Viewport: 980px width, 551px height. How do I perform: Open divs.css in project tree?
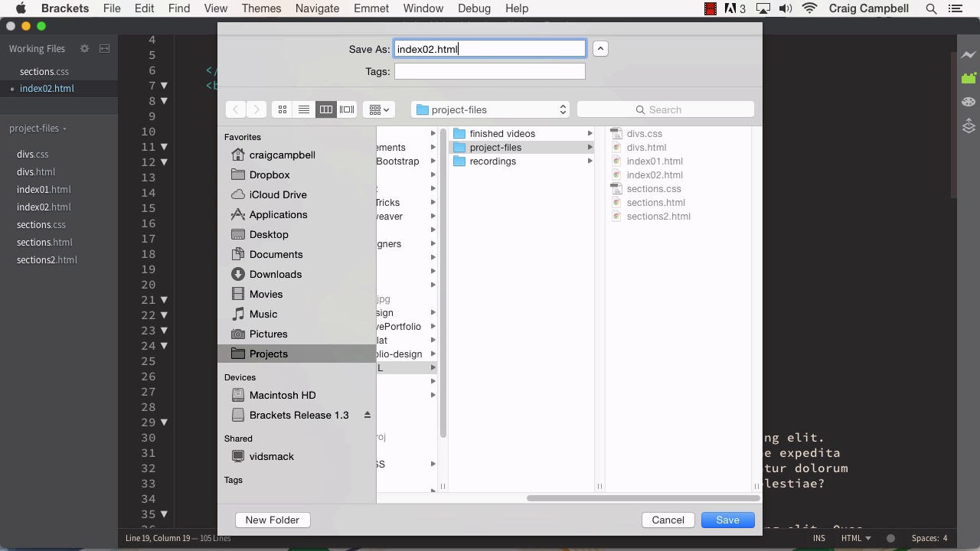(33, 154)
